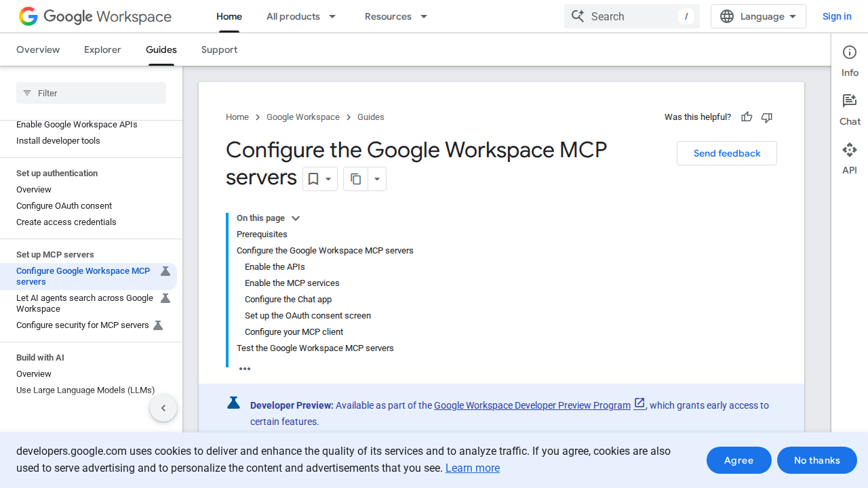This screenshot has height=488, width=868.
Task: Copy page using the copy icon
Action: click(x=356, y=179)
